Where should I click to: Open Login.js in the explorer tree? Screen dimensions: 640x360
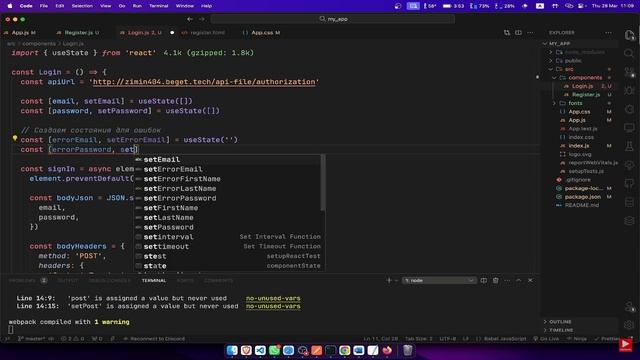(x=582, y=86)
